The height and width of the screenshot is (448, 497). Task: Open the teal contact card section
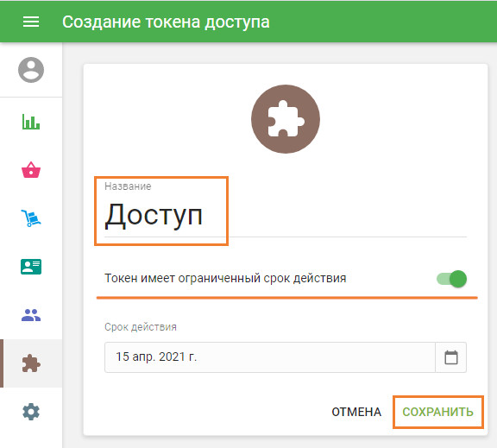31,267
